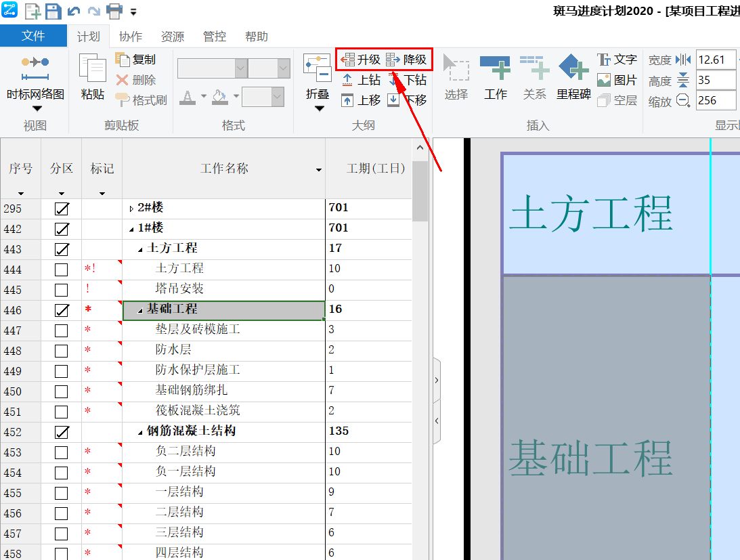Open the 管控 ribbon tab
Image resolution: width=740 pixels, height=560 pixels.
click(214, 37)
